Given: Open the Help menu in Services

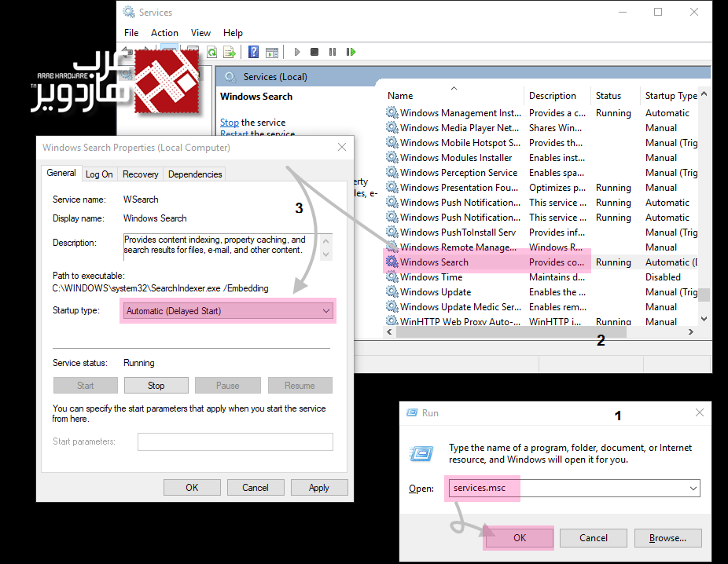Looking at the screenshot, I should [x=233, y=33].
